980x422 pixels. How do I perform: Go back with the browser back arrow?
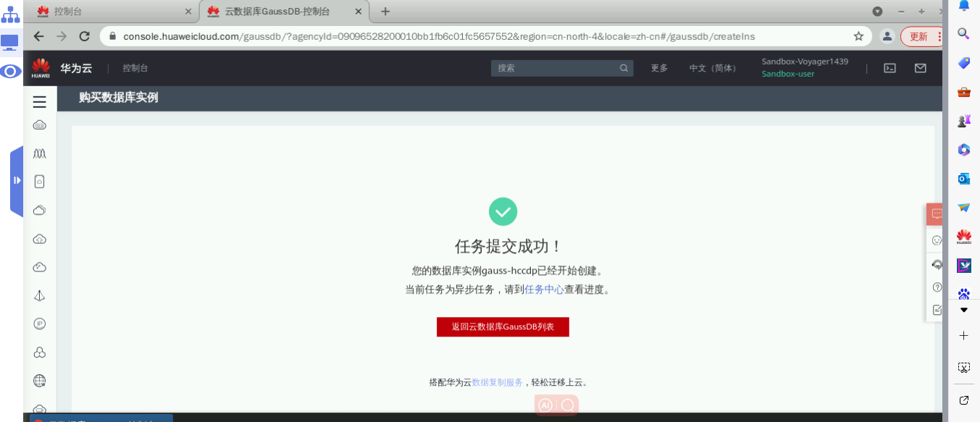39,36
